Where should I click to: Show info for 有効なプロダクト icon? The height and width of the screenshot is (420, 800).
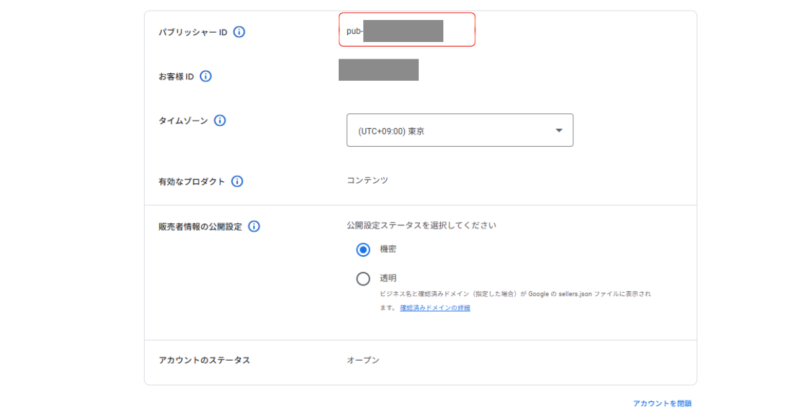pos(237,182)
